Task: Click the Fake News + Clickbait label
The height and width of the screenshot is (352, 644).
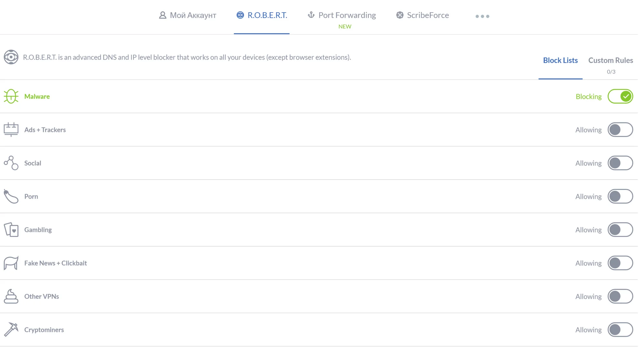Action: click(56, 263)
